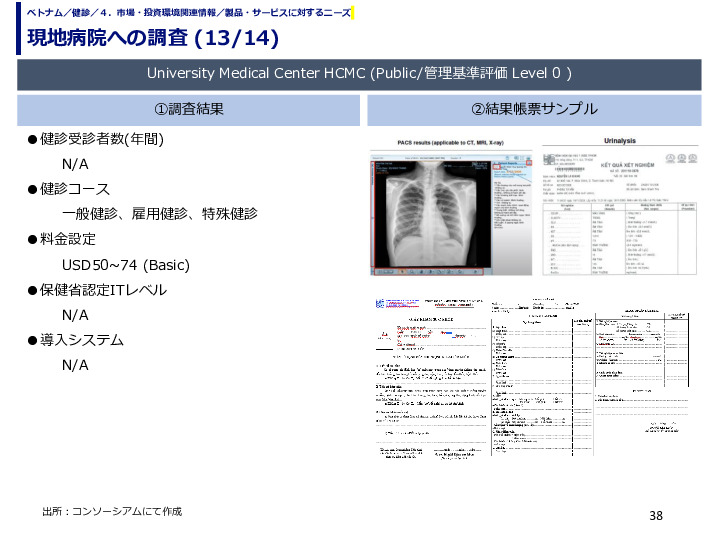Screen dimensions: 720x540
Task: Click the N/A value under 導入システム
Action: 75,365
